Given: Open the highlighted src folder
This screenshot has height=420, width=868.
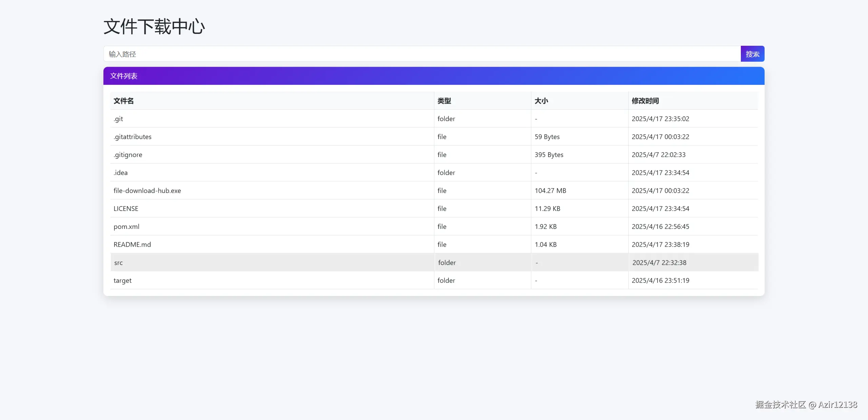Looking at the screenshot, I should [118, 262].
